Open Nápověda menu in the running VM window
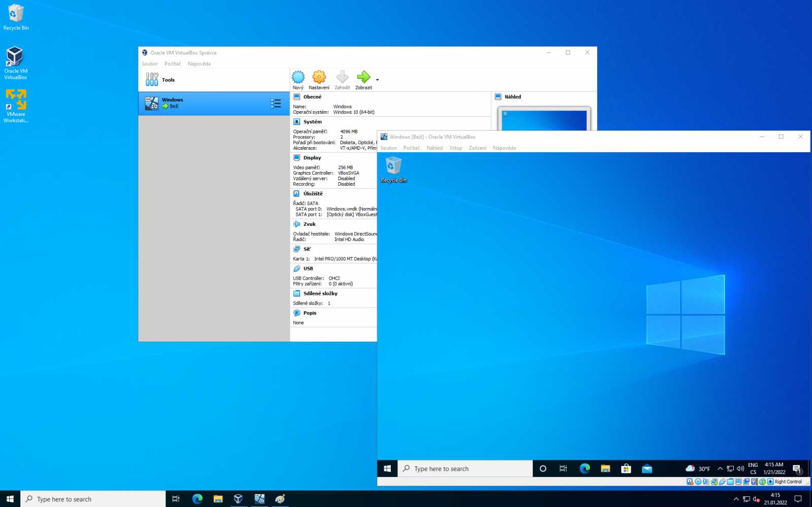The height and width of the screenshot is (507, 812). pyautogui.click(x=504, y=148)
